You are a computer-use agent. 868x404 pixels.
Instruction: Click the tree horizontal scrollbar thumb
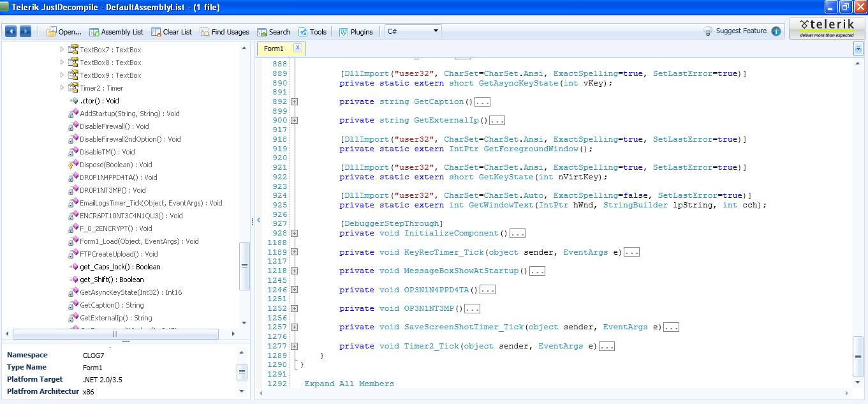click(x=115, y=334)
